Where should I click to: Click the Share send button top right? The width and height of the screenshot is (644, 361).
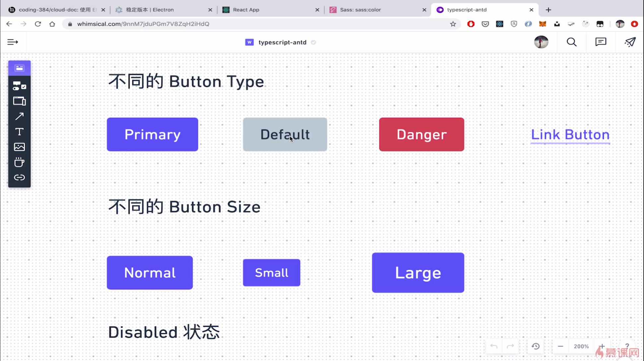click(630, 42)
